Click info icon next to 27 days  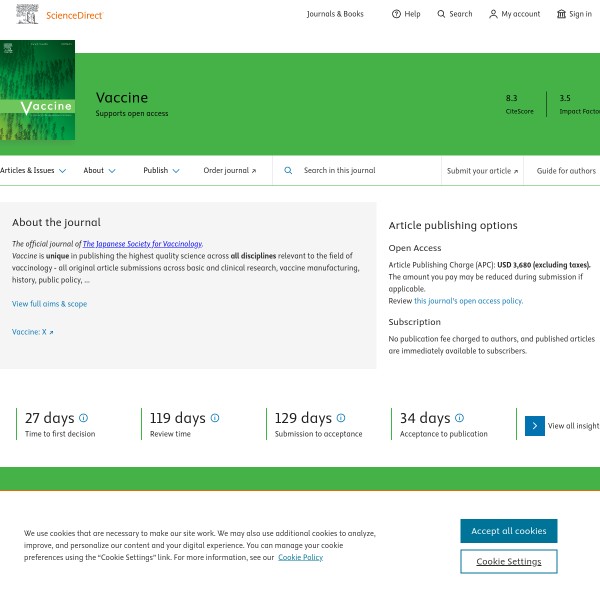pyautogui.click(x=83, y=418)
